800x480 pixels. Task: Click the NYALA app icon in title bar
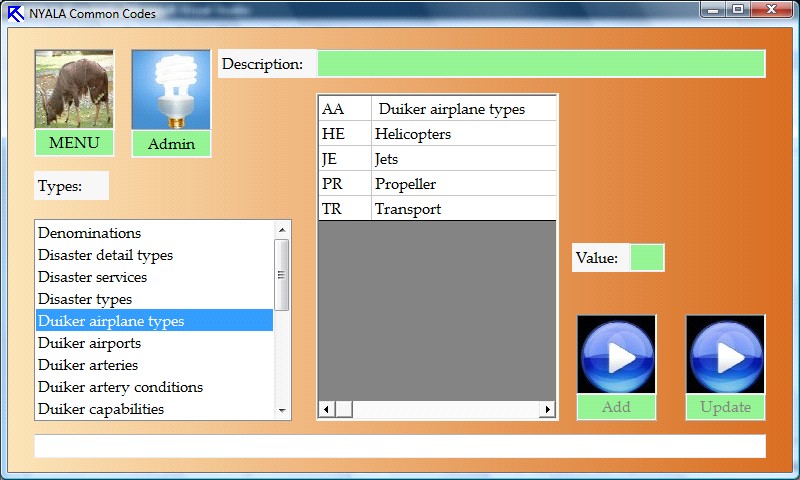[15, 14]
